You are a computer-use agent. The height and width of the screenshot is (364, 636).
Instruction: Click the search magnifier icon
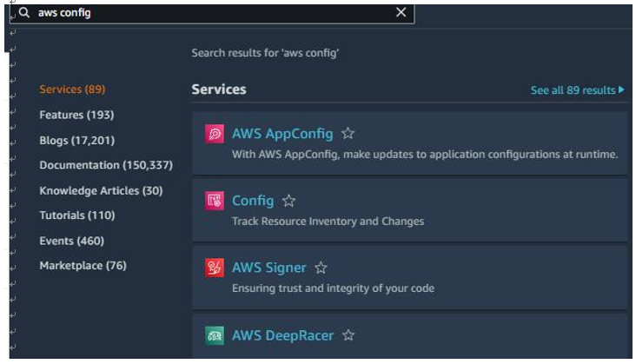pos(24,12)
